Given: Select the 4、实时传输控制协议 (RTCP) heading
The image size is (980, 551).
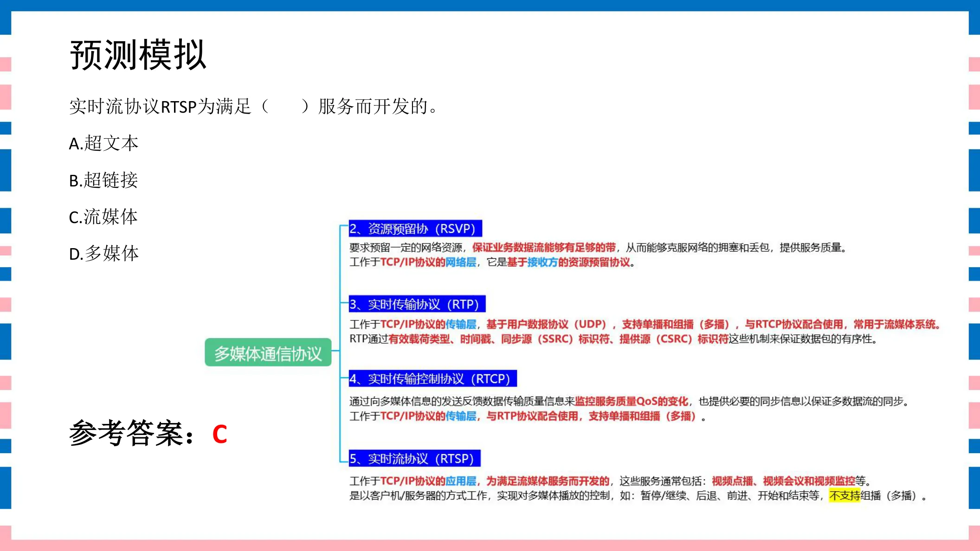Looking at the screenshot, I should [432, 379].
